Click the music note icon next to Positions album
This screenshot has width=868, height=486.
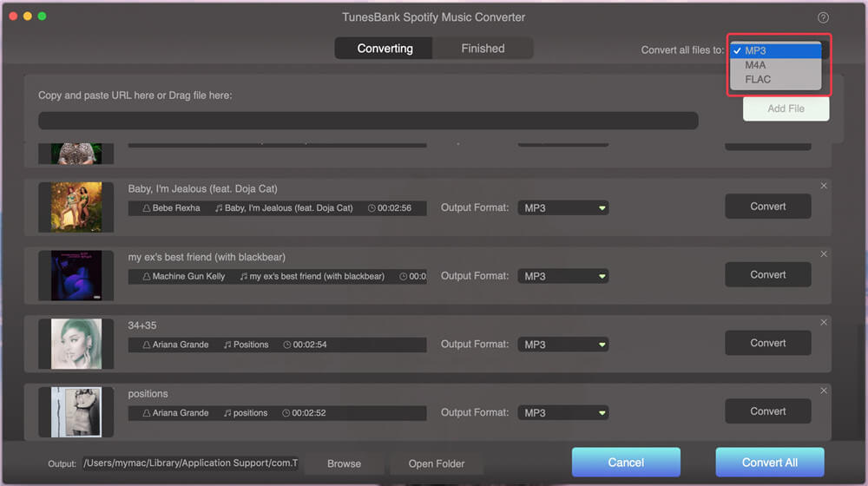[x=227, y=345]
